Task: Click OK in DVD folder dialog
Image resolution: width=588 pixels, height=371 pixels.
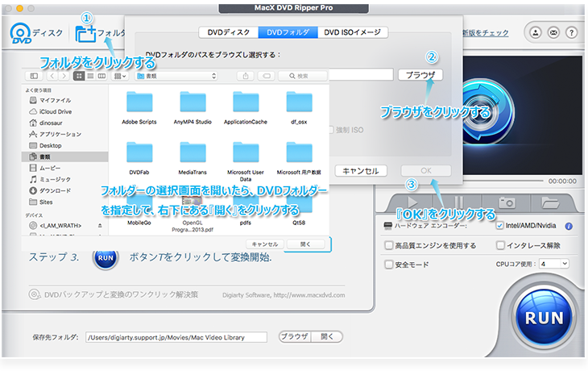Action: (x=426, y=171)
